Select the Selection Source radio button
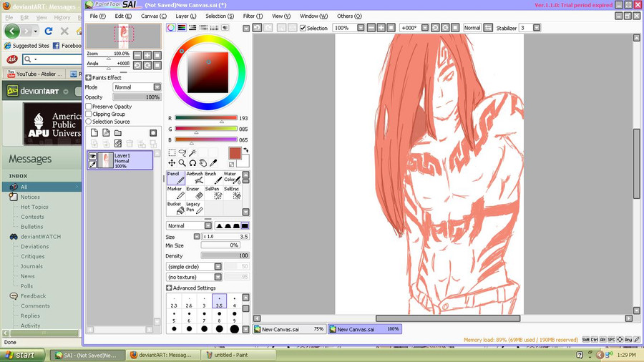644x362 pixels. coord(88,122)
